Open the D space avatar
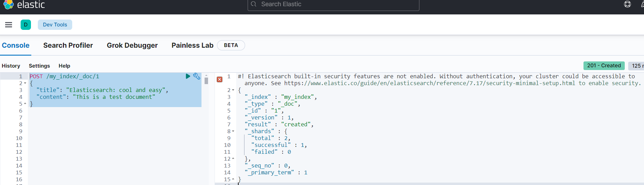This screenshot has height=185, width=644. coord(26,25)
